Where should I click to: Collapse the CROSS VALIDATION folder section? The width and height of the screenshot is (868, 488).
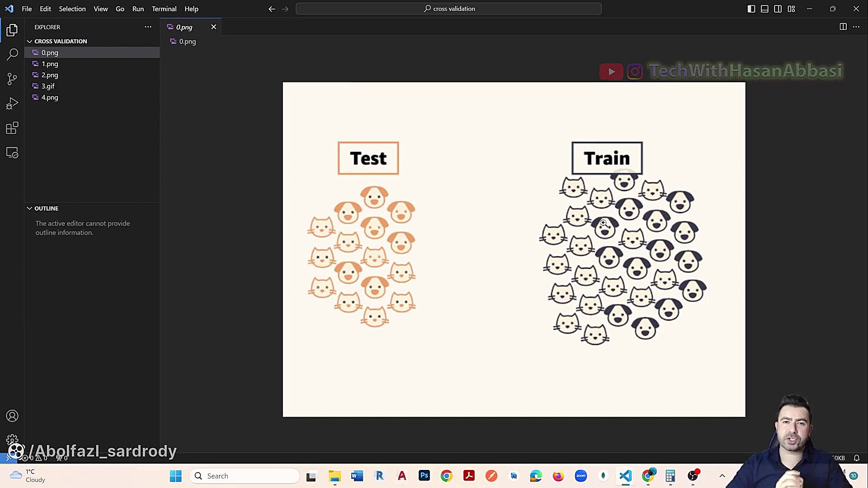92,41
